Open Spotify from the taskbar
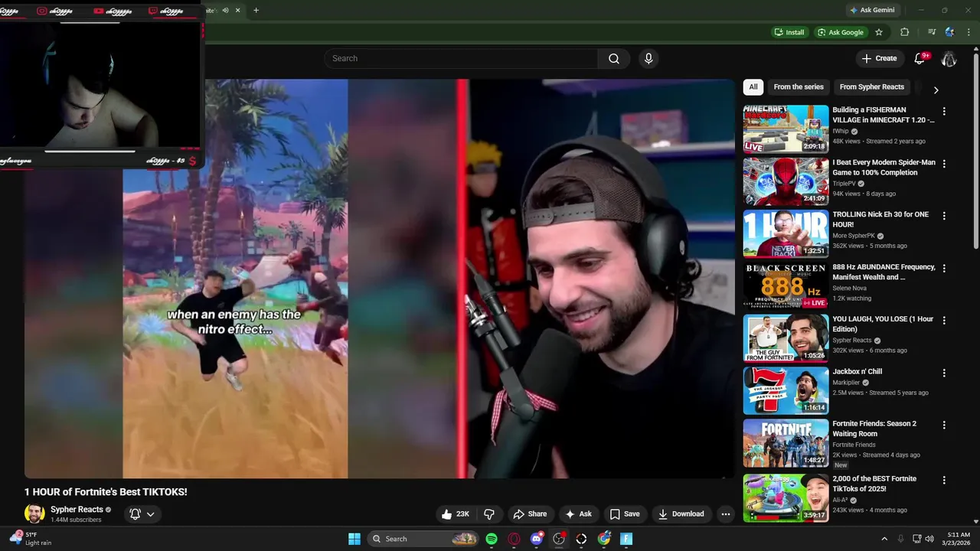 [x=492, y=539]
